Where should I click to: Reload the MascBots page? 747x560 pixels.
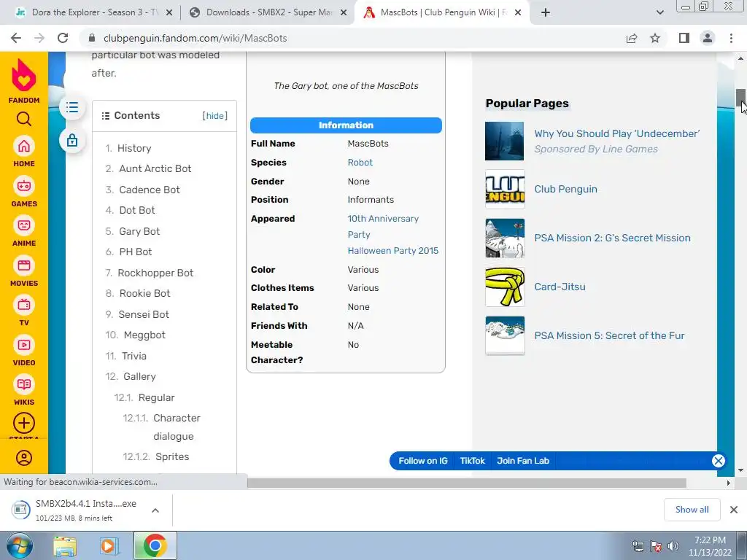point(63,38)
